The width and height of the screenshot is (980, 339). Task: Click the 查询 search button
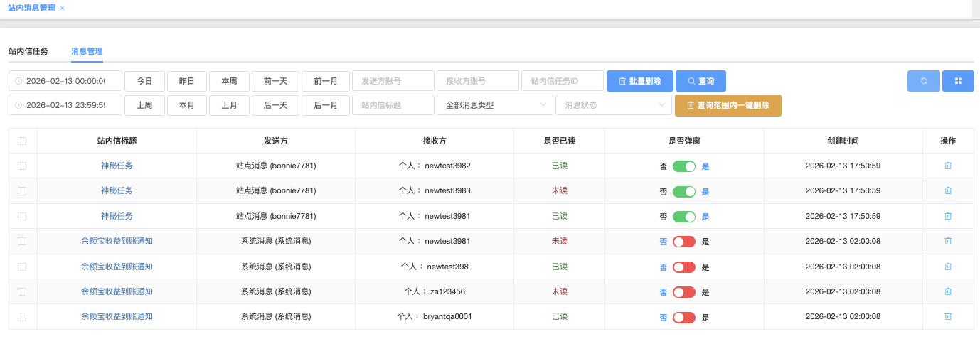point(701,81)
